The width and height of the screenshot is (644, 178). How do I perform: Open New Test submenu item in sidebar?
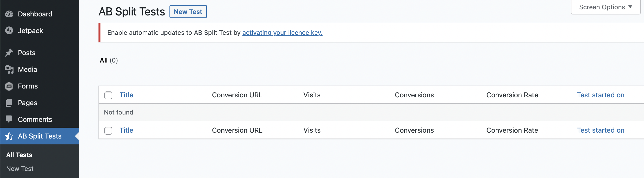click(x=20, y=169)
